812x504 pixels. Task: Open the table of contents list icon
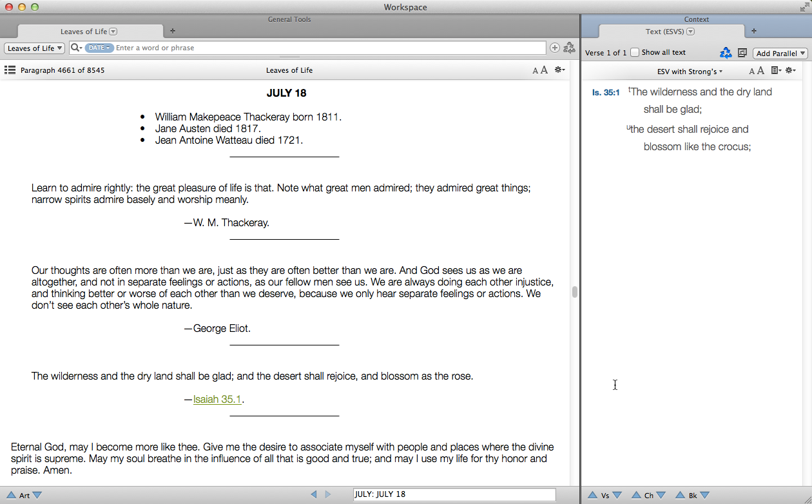point(10,70)
